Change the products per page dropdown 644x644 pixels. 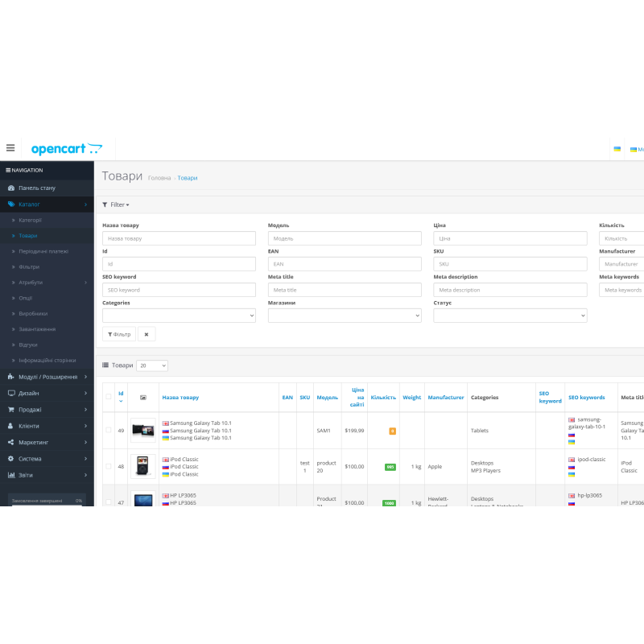[152, 365]
